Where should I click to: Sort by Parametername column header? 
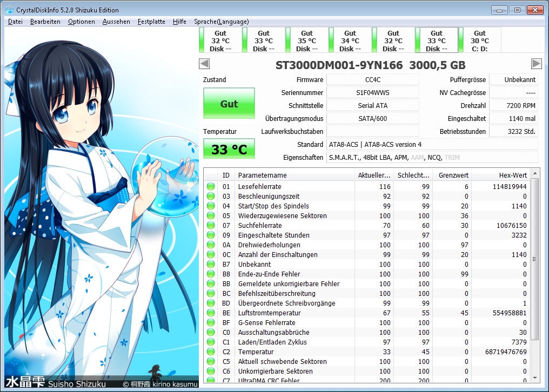tap(295, 175)
